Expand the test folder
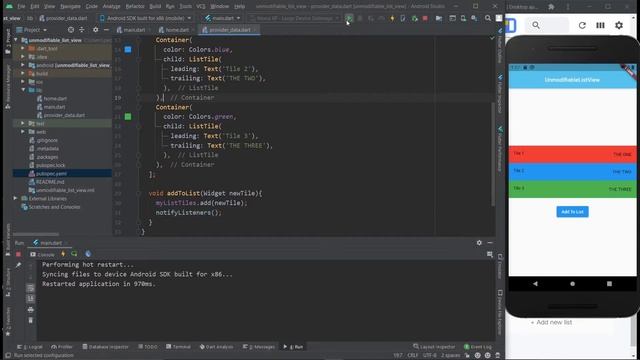This screenshot has width=640, height=360. (x=23, y=123)
